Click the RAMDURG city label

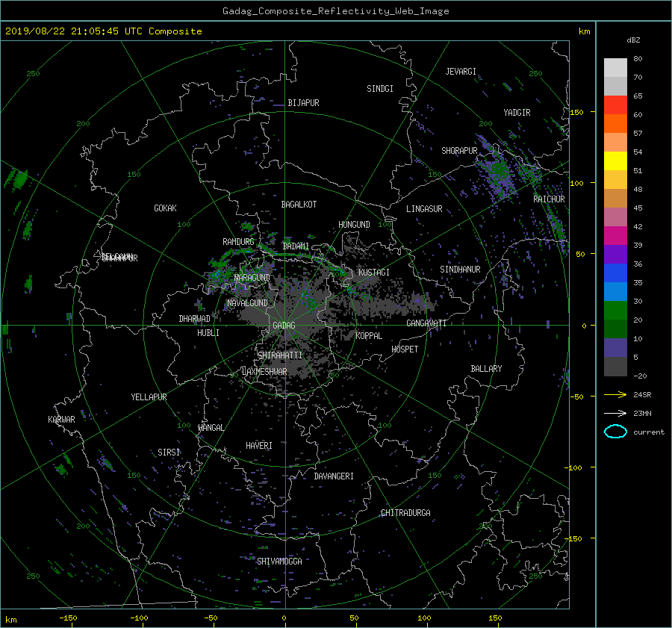(x=238, y=242)
